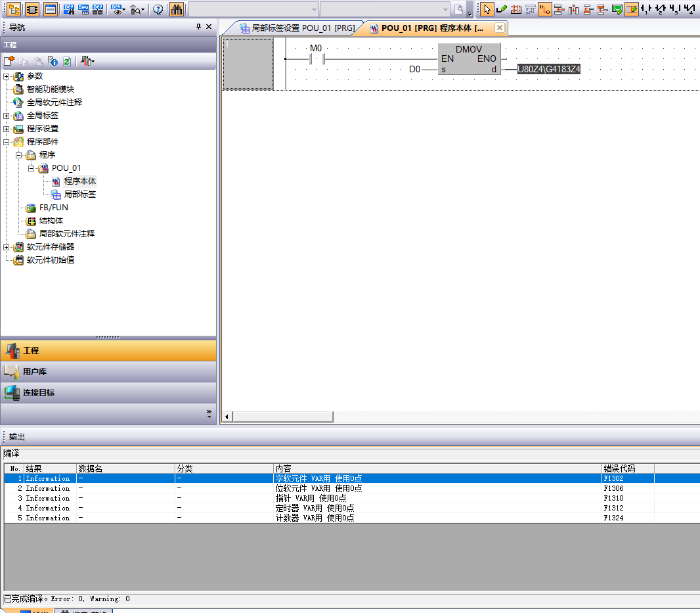The image size is (700, 613).
Task: Close the POU_01 程序本体 tab
Action: point(500,28)
